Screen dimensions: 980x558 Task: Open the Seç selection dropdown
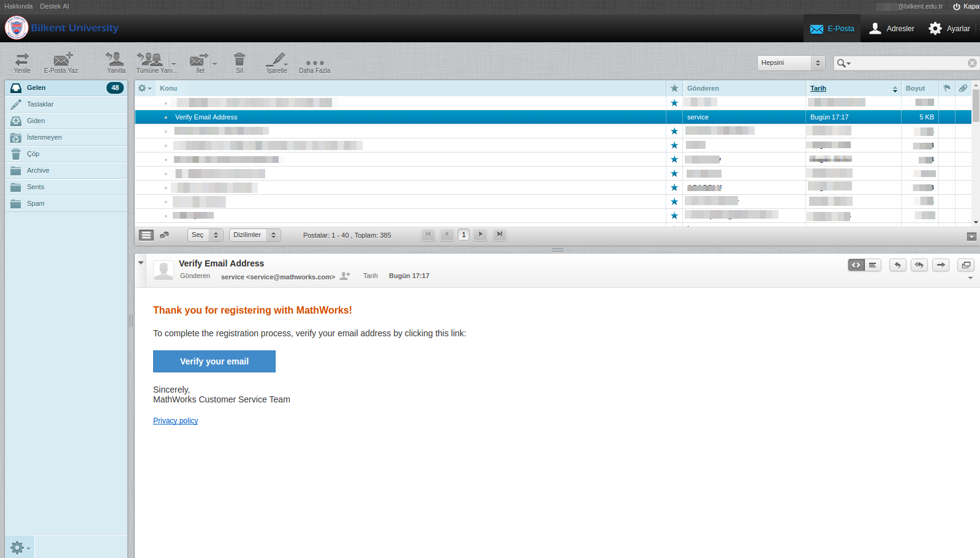tap(206, 235)
